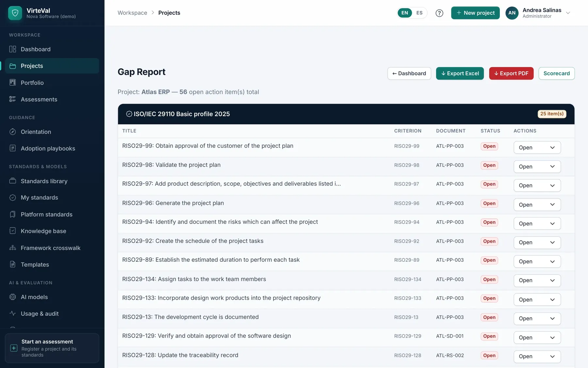Open status dropdown for RISO29-92 row

(x=537, y=242)
